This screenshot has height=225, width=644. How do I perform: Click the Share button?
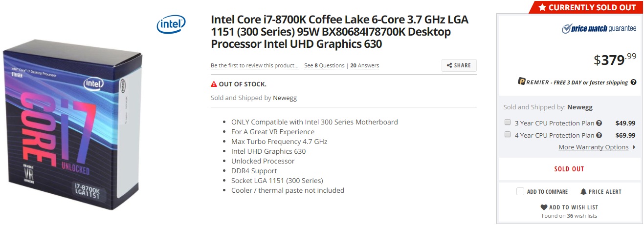pyautogui.click(x=459, y=65)
